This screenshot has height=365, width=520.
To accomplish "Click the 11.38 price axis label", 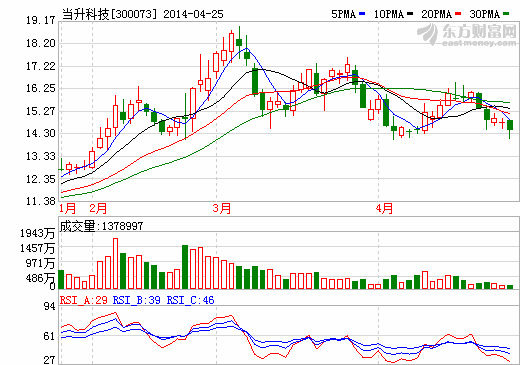I will (x=41, y=201).
